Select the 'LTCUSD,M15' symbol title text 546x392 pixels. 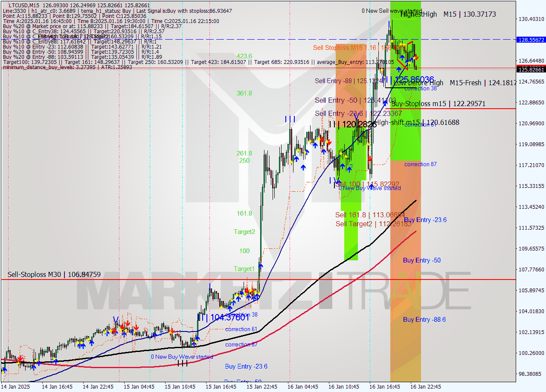(x=23, y=5)
